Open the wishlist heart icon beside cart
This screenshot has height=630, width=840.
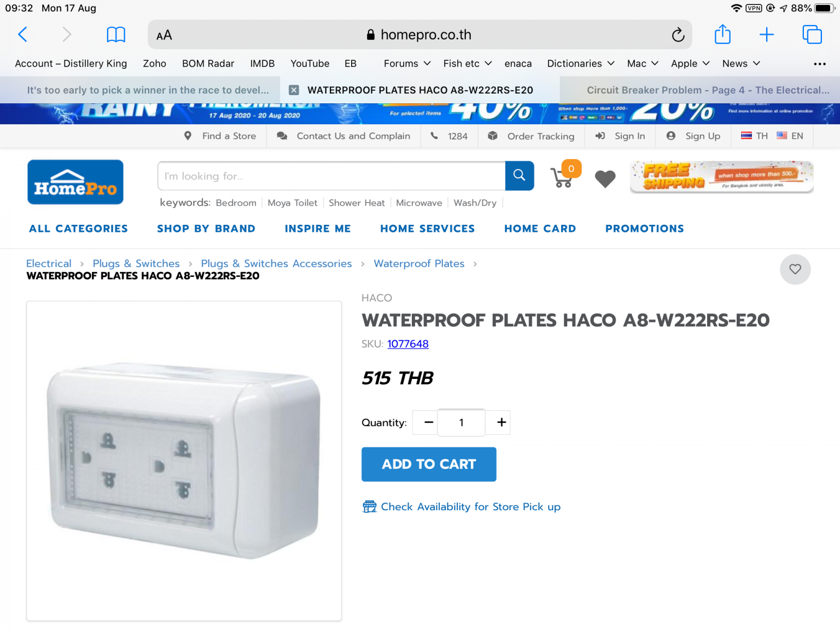(x=605, y=179)
